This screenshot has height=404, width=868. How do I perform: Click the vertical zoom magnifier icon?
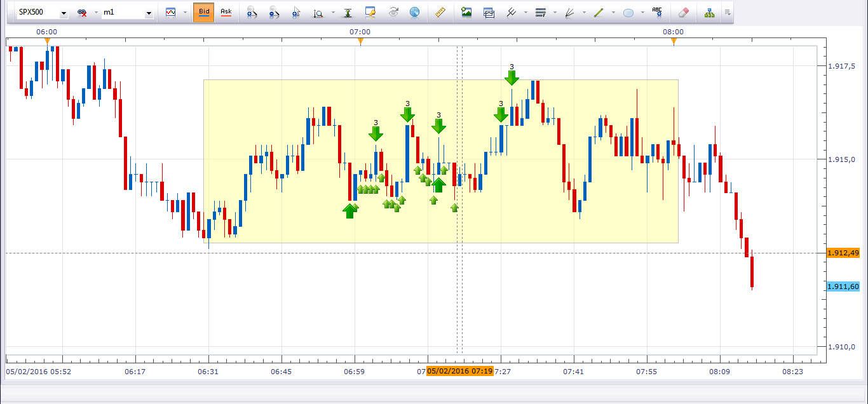click(x=318, y=12)
